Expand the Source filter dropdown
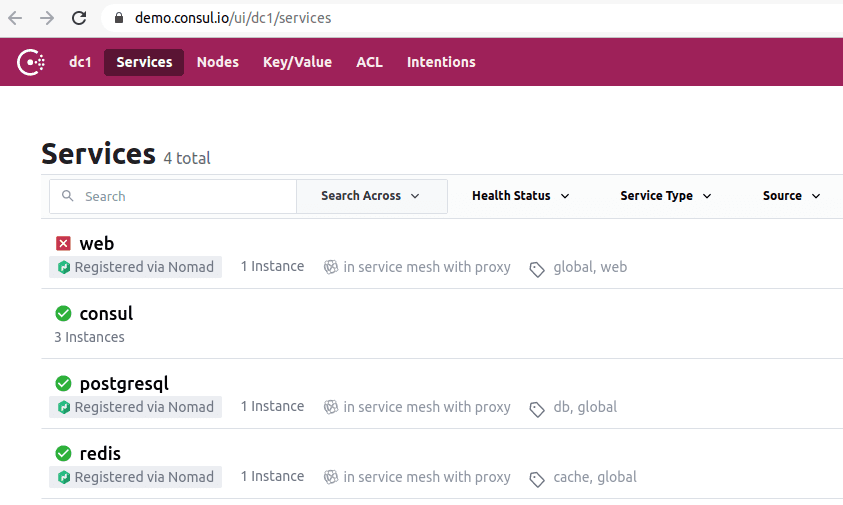 (x=791, y=196)
